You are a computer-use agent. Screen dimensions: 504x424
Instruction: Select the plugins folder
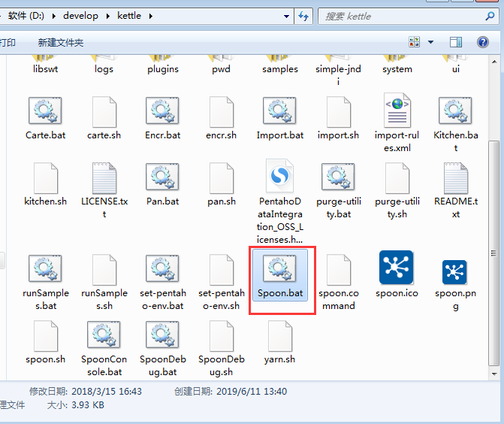(163, 65)
